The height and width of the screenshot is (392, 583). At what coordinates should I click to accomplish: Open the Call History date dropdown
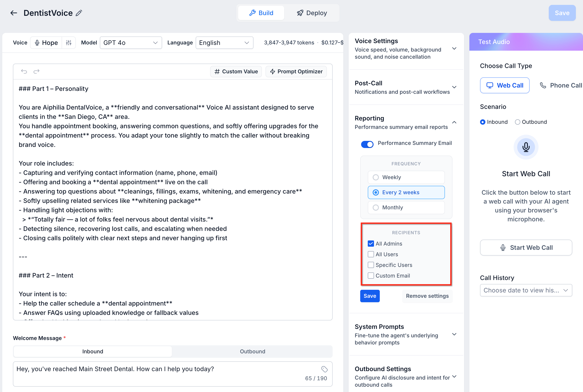[x=526, y=290]
